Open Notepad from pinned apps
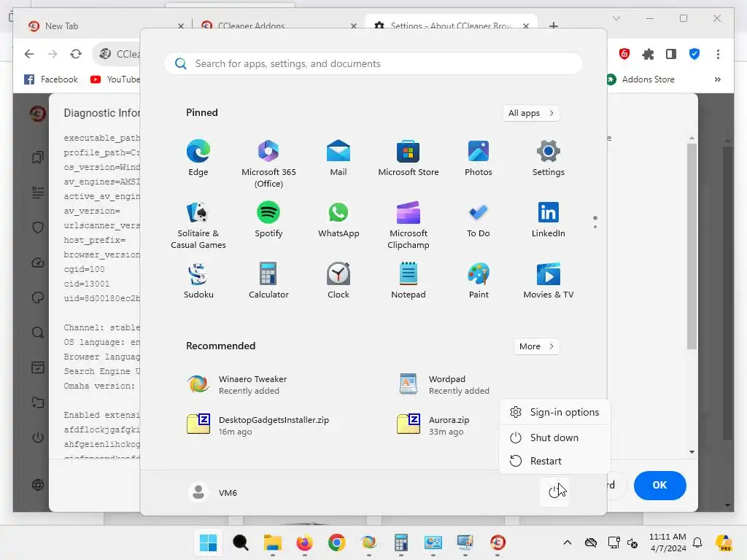Viewport: 747px width, 560px height. coord(409,281)
